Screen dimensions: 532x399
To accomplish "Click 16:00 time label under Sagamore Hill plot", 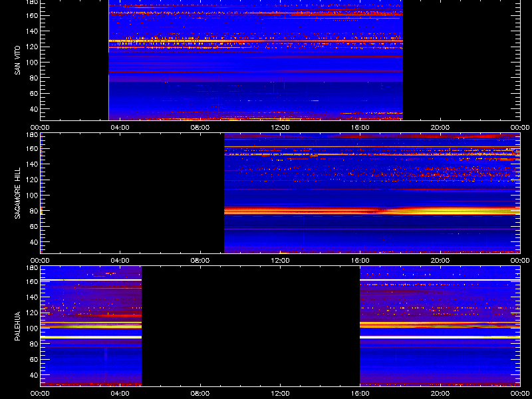I will coord(360,261).
